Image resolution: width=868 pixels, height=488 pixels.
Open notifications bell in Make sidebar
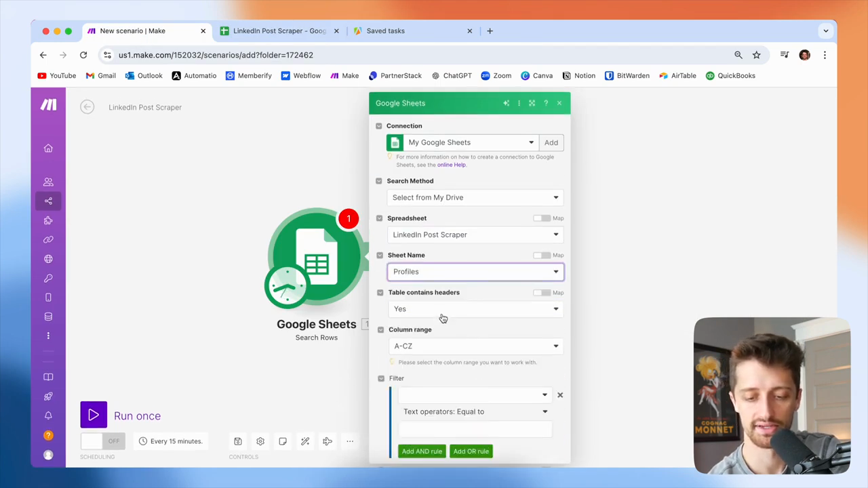48,415
